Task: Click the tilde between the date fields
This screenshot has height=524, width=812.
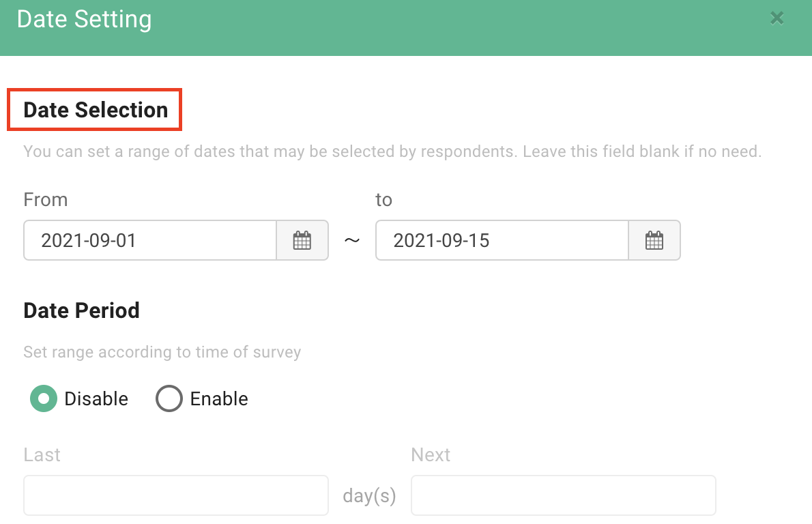Action: click(x=351, y=240)
